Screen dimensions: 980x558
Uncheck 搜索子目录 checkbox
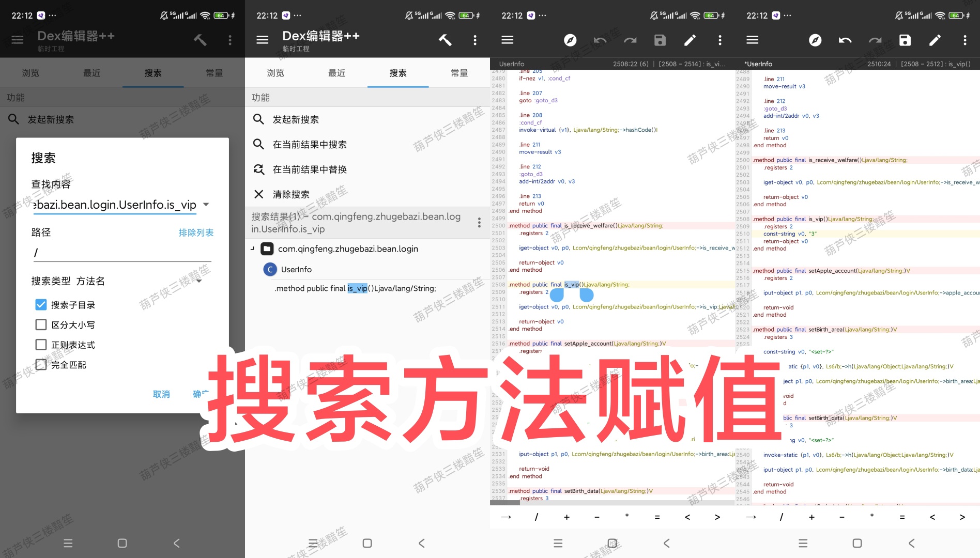(x=41, y=305)
